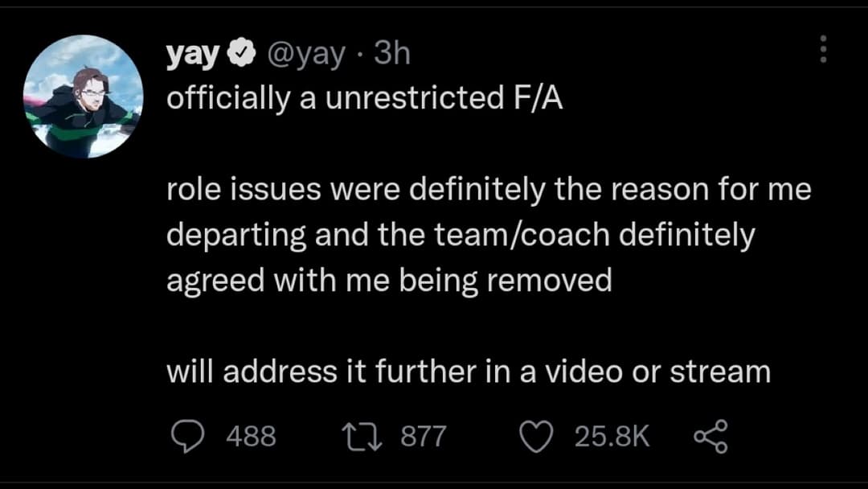Click the verified badge next to yay
The image size is (868, 489).
pos(240,51)
